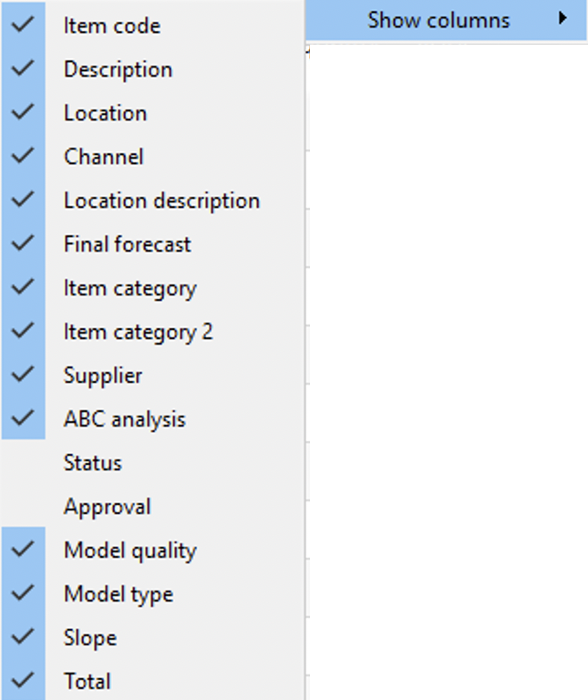588x700 pixels.
Task: Hide the Final forecast column
Action: click(x=127, y=244)
